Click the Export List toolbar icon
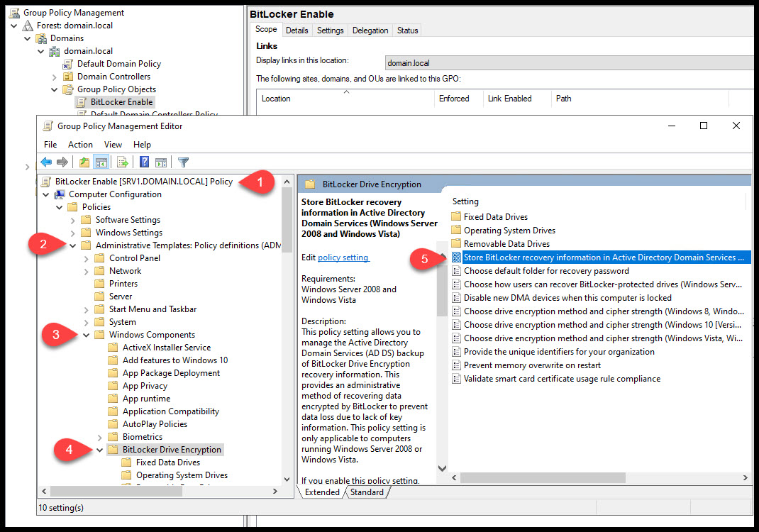This screenshot has width=759, height=532. [121, 162]
